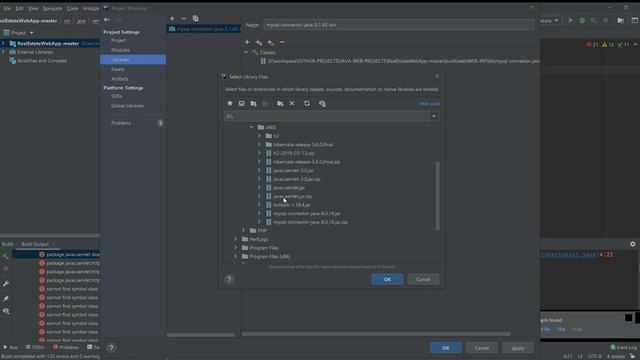Screen dimensions: 640x360
Task: Go back using the Project Structure arrow
Action: pos(107,19)
